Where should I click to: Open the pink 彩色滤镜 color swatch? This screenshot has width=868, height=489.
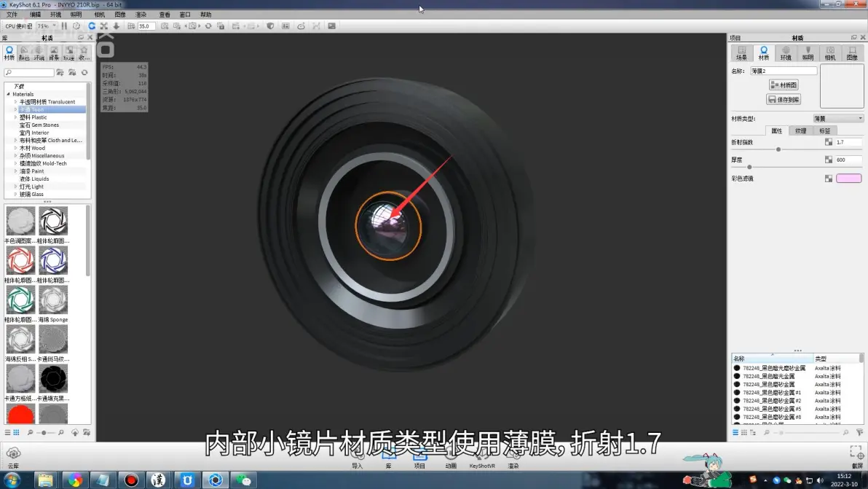click(x=848, y=179)
